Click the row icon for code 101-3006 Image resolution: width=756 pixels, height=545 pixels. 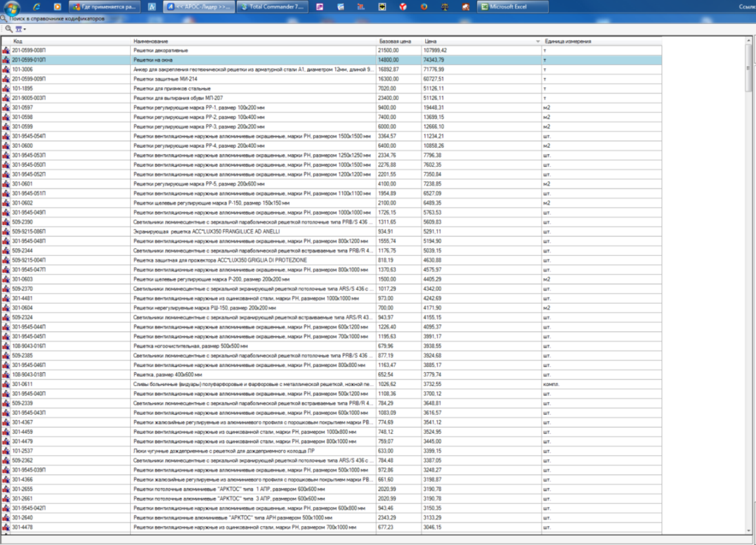click(x=6, y=69)
